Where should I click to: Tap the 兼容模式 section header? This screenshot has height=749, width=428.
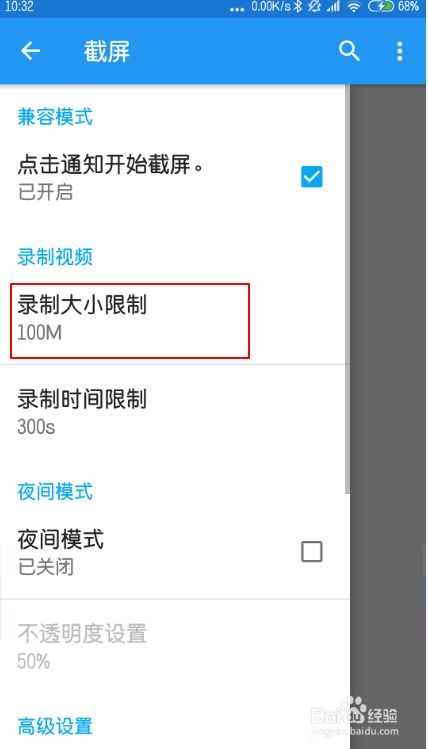click(55, 117)
